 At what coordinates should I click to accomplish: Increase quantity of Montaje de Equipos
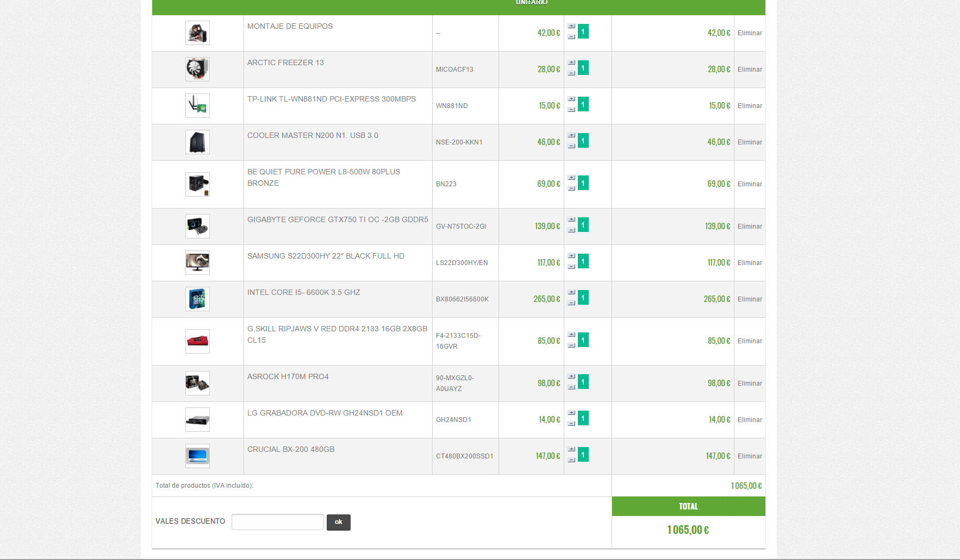tap(571, 26)
